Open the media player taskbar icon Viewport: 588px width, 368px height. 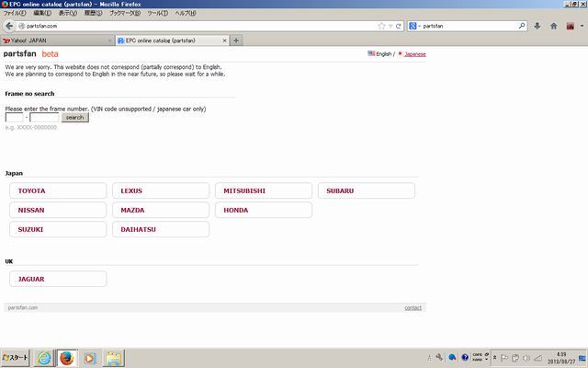(x=90, y=358)
